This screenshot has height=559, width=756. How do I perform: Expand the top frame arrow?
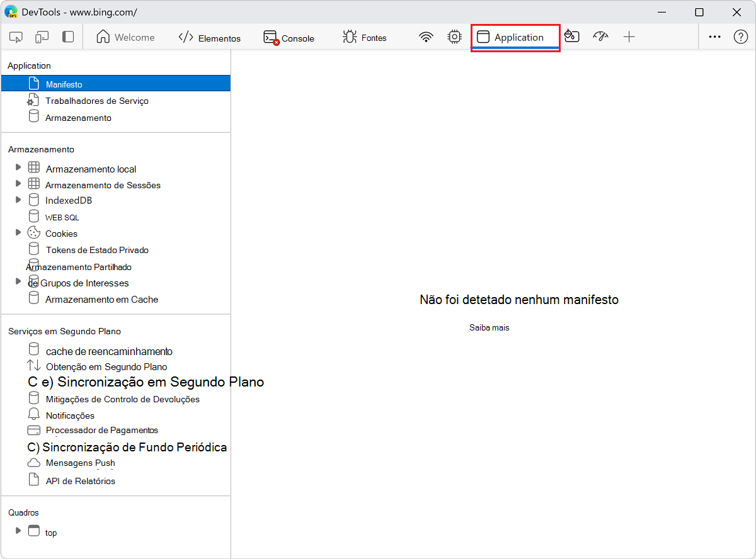click(x=18, y=531)
